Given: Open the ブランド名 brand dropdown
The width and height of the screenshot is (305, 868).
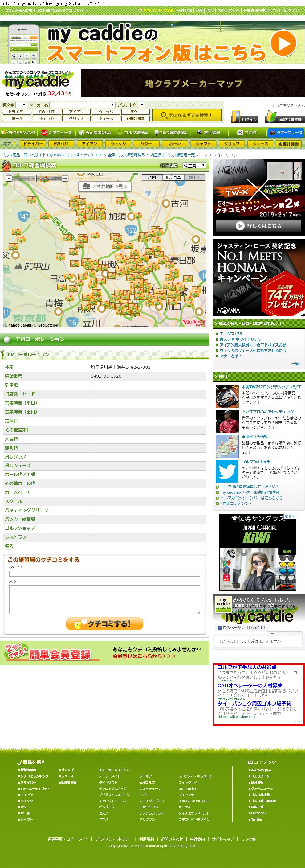Looking at the screenshot, I should pos(141,105).
